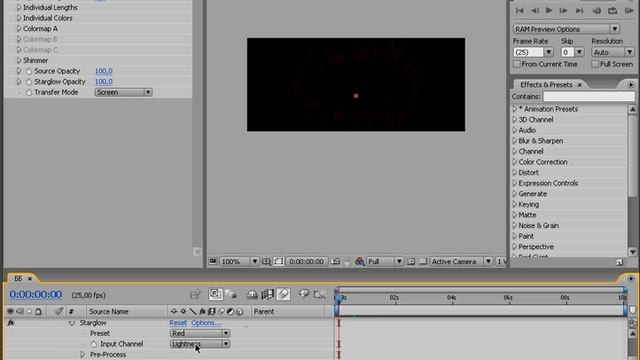
Task: Open the RAM Preview Options dropdown
Action: coord(566,29)
